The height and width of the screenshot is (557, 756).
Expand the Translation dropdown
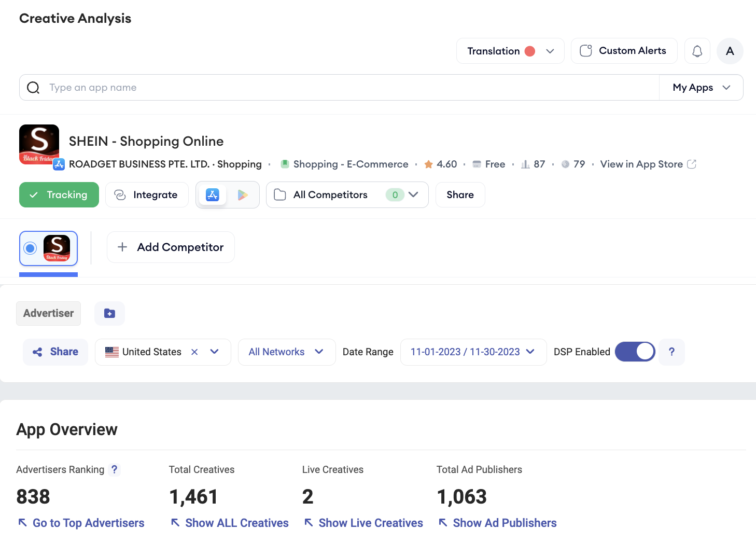510,51
